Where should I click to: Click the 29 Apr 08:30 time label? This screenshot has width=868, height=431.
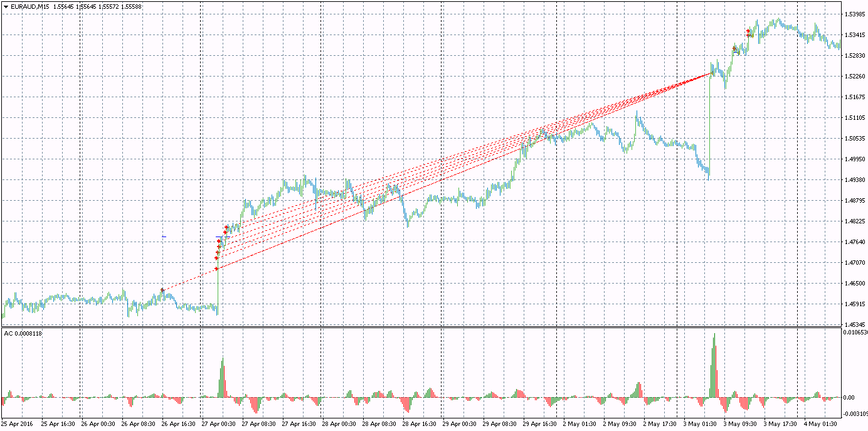pos(499,424)
